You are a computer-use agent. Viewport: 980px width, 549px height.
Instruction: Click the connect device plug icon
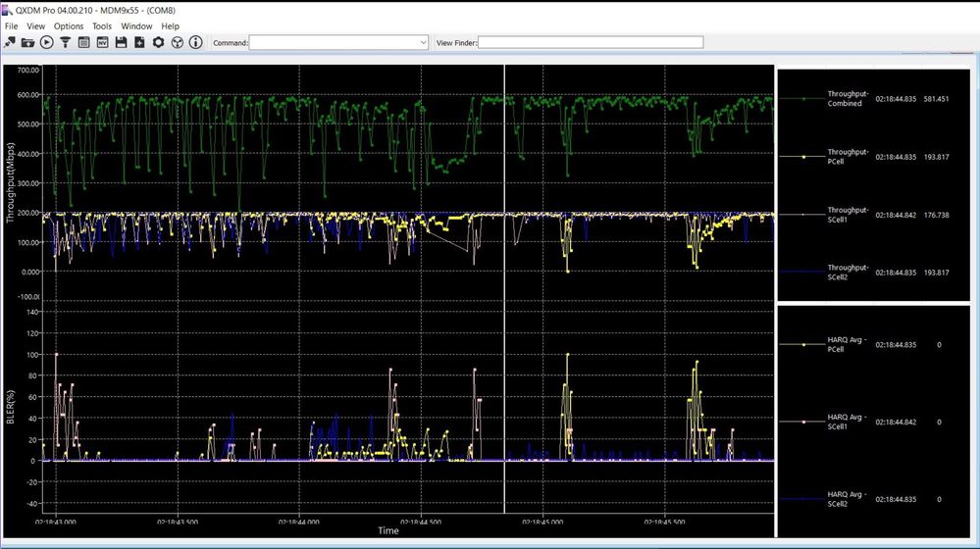(x=10, y=42)
